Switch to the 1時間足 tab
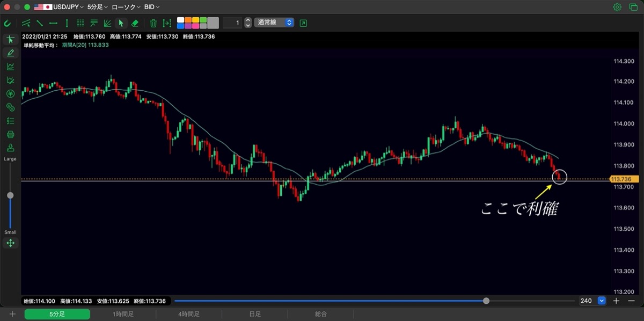This screenshot has height=321, width=644. tap(123, 314)
